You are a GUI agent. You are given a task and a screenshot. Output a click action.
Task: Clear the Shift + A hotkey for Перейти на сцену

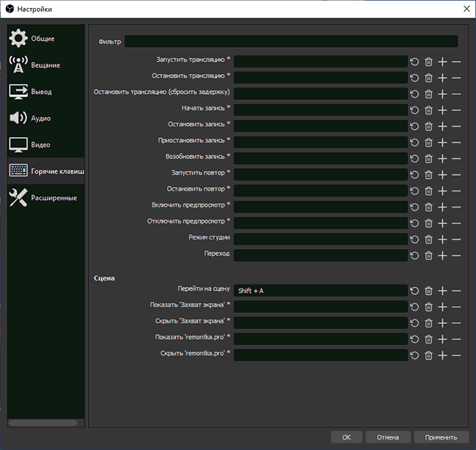tap(428, 290)
